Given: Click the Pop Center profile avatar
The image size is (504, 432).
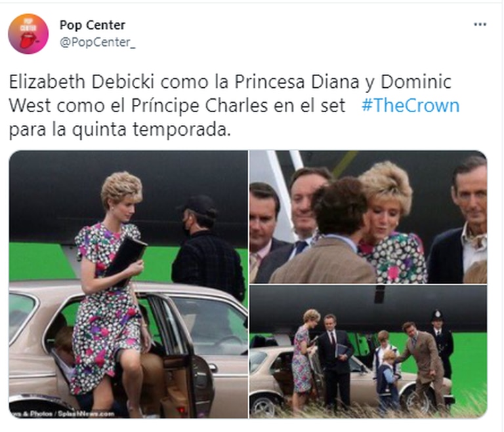Looking at the screenshot, I should click(x=28, y=33).
